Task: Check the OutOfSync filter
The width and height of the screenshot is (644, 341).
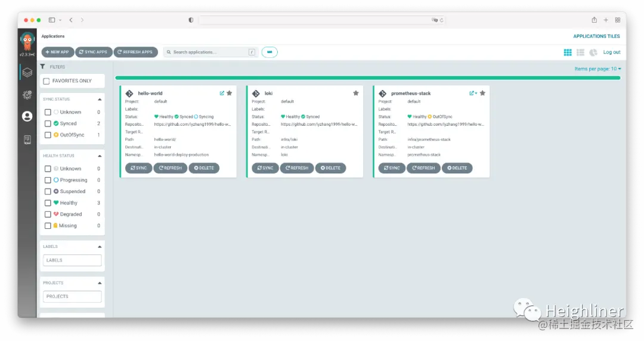Action: click(48, 135)
